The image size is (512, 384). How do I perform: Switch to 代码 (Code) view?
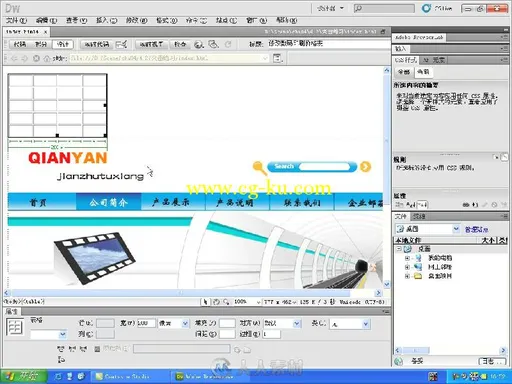pyautogui.click(x=20, y=44)
